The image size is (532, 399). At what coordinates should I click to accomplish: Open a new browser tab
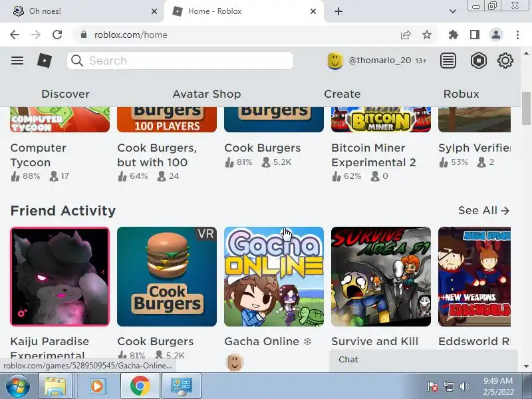(x=338, y=11)
